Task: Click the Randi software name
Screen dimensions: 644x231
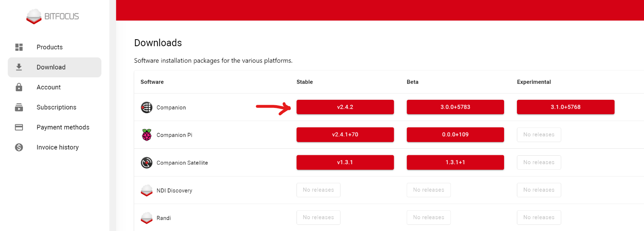Action: [x=164, y=218]
